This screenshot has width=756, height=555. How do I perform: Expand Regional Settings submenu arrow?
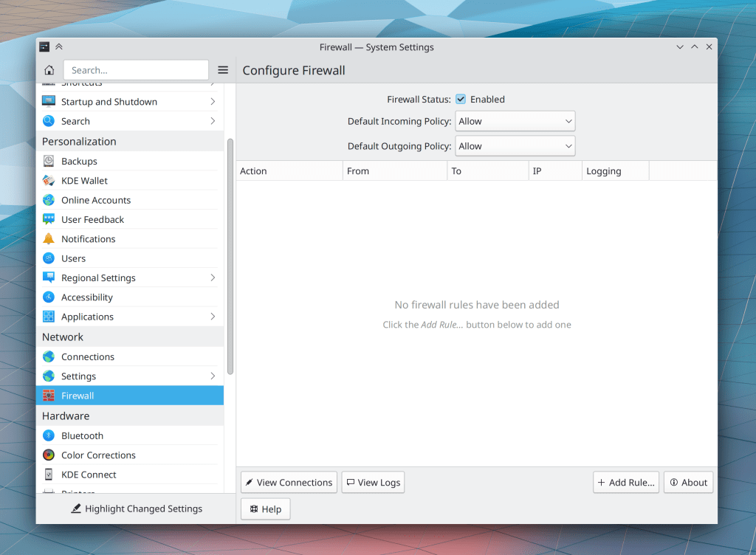tap(213, 278)
